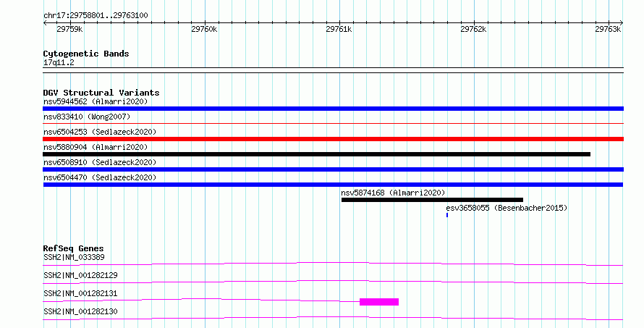Select the long black bar of nsv5880904
Screen dimensions: 644x328
pos(316,154)
